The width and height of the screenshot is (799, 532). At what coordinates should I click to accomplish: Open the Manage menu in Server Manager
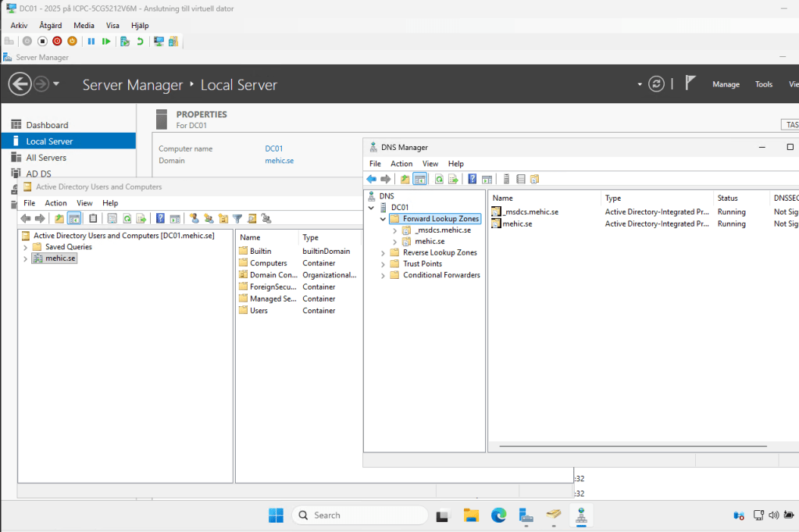[726, 84]
